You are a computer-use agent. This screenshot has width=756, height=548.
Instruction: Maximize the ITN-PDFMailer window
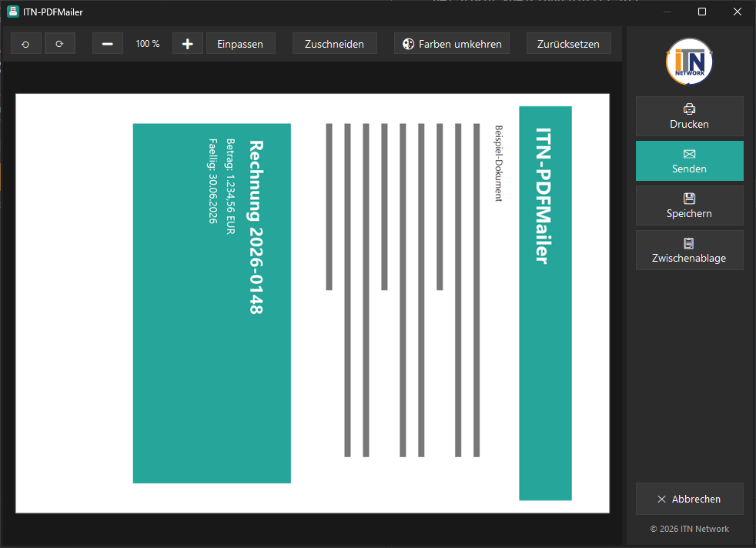(702, 12)
